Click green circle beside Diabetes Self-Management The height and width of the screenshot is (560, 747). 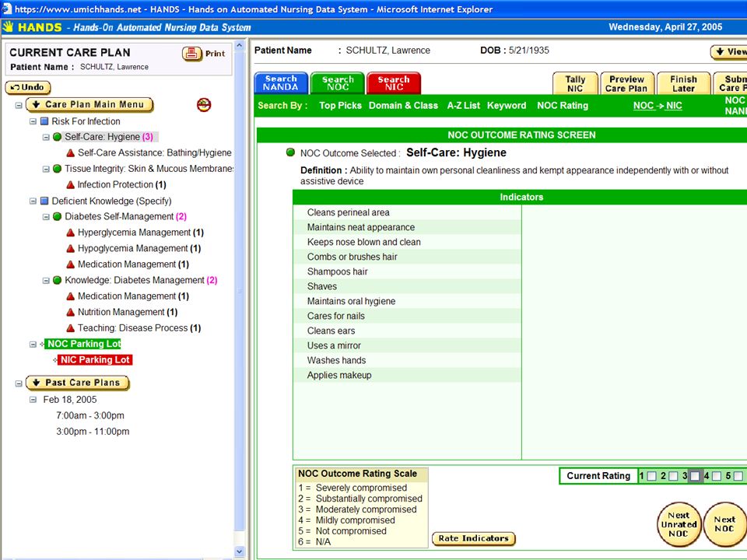click(x=57, y=217)
